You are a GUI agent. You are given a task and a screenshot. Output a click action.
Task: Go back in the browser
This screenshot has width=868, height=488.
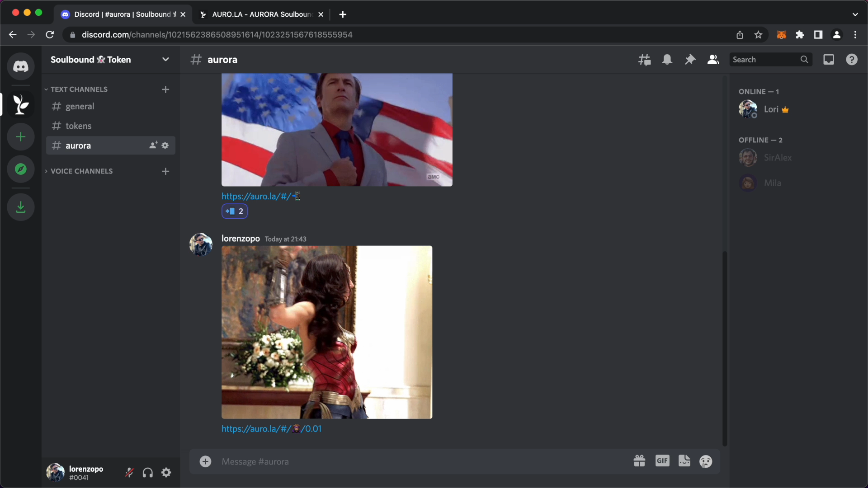click(13, 35)
